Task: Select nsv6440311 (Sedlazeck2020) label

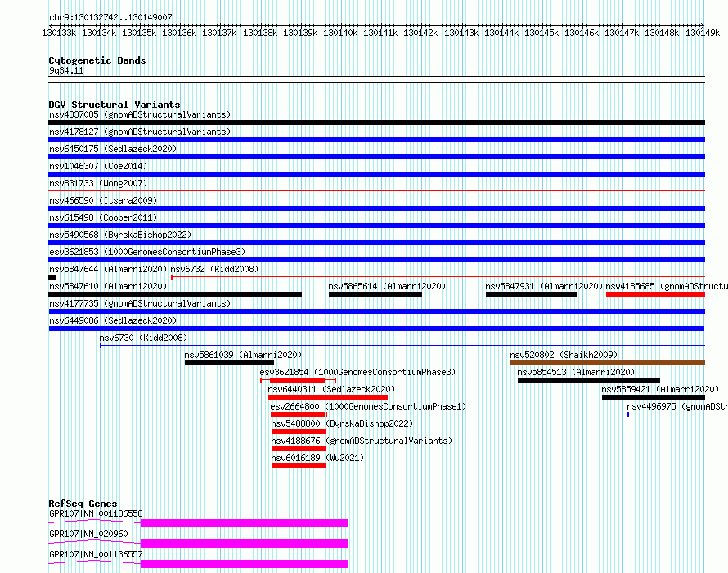Action: point(331,389)
